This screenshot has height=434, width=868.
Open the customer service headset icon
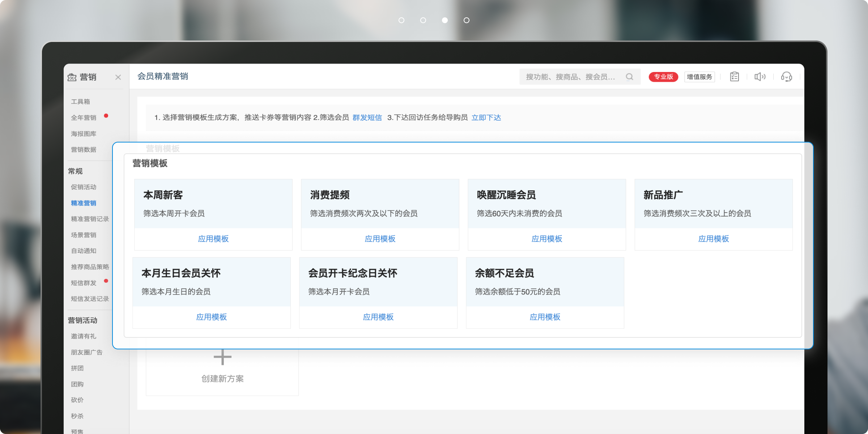787,77
